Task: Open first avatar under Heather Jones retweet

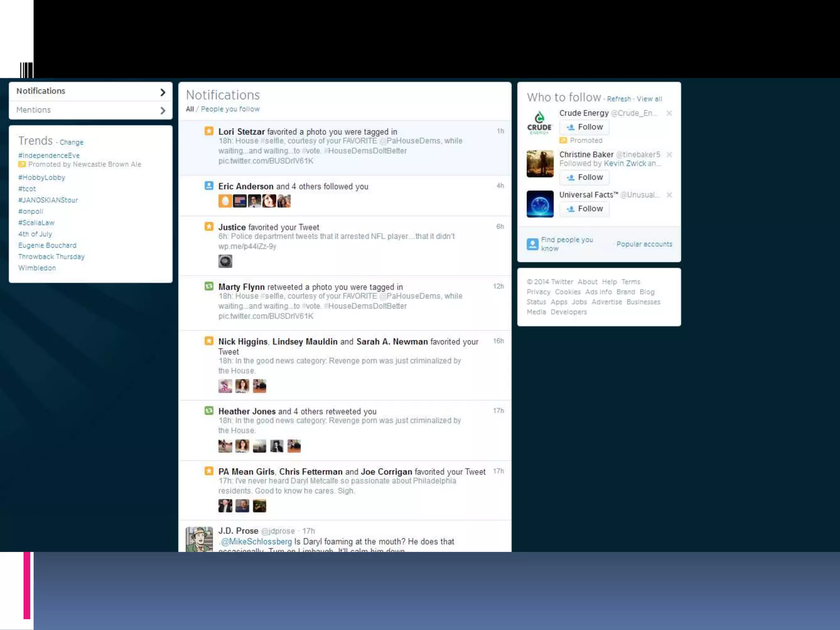Action: (225, 446)
